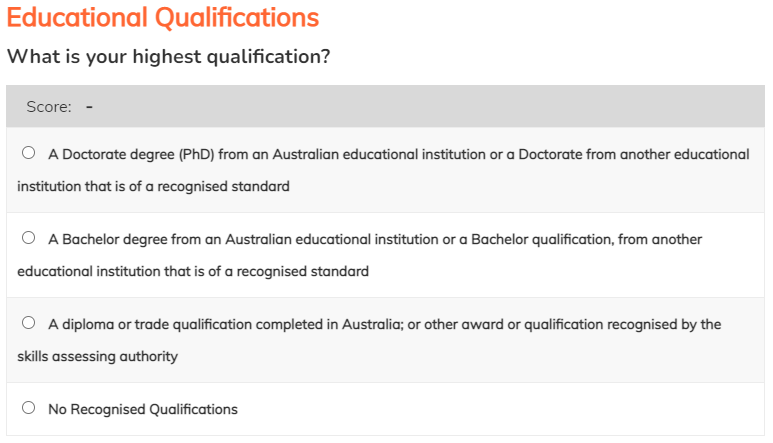Click the empty right side of the grey Score bar

pos(500,106)
